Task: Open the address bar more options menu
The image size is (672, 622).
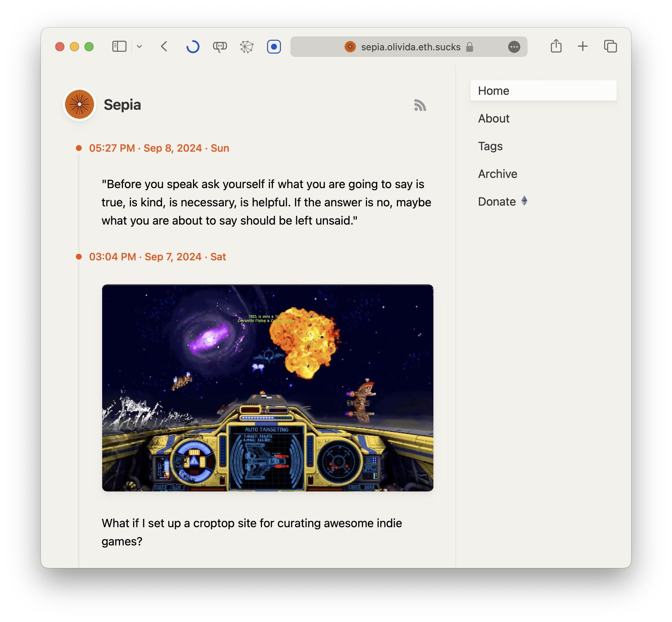Action: coord(514,47)
